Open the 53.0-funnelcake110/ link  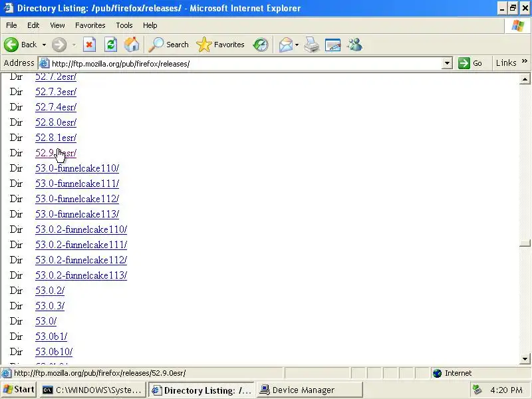[77, 168]
